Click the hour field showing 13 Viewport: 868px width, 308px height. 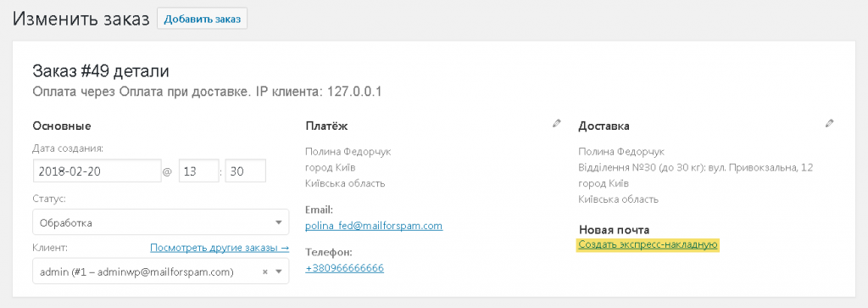(198, 171)
